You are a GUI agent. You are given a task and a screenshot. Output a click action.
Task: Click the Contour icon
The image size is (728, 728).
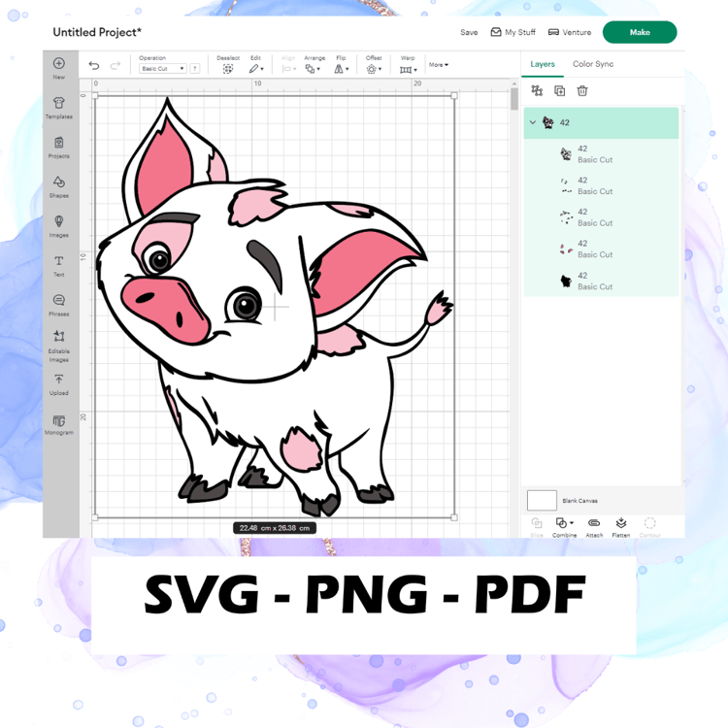pyautogui.click(x=650, y=523)
